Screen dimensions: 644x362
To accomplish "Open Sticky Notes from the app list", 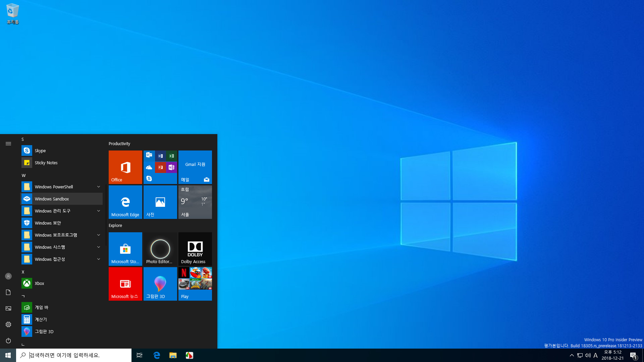I will [x=62, y=163].
